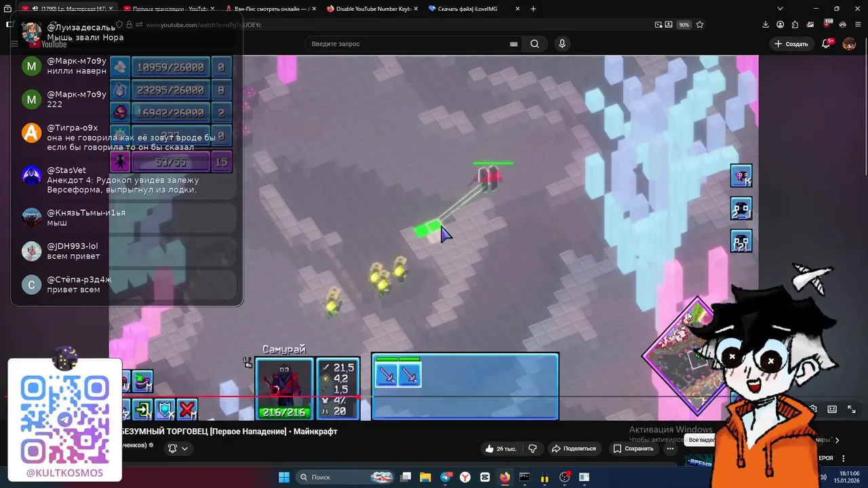This screenshot has height=488, width=868.
Task: Click the extension icon with 150 badge
Action: (827, 24)
